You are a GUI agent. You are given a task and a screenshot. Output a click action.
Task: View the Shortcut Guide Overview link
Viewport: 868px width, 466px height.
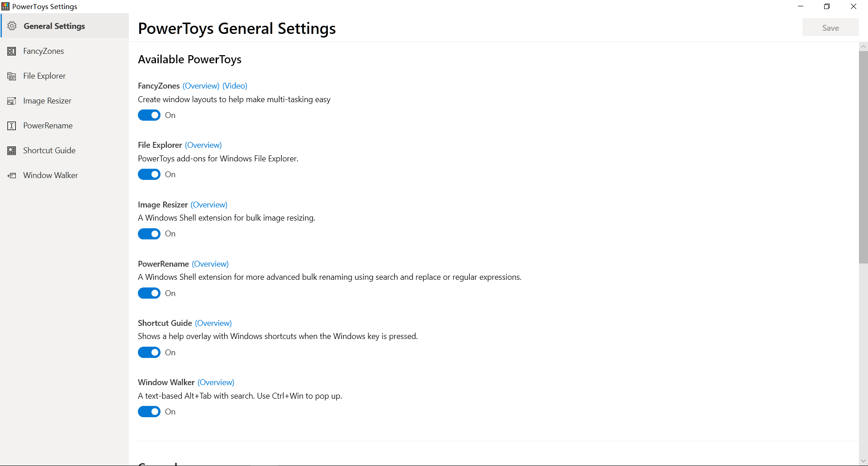pyautogui.click(x=213, y=323)
